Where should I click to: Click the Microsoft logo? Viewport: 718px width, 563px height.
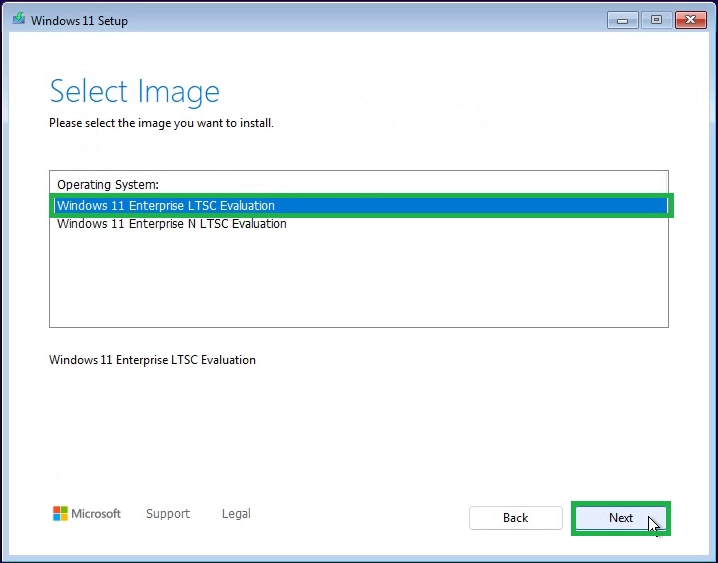(x=87, y=514)
